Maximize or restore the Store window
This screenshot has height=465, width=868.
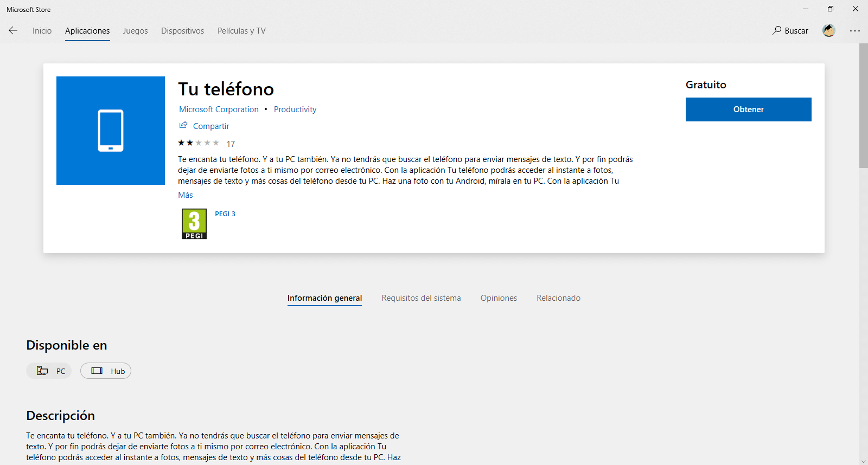click(x=830, y=9)
